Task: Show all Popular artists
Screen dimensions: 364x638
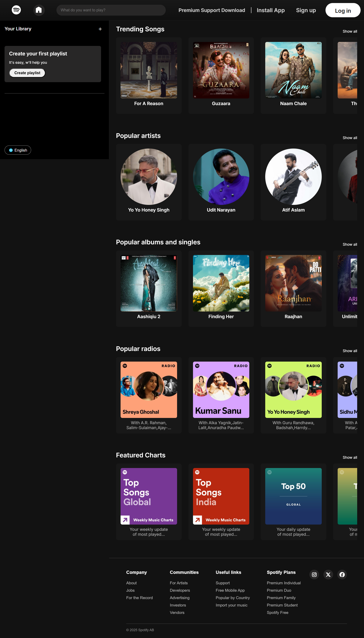Action: 350,138
